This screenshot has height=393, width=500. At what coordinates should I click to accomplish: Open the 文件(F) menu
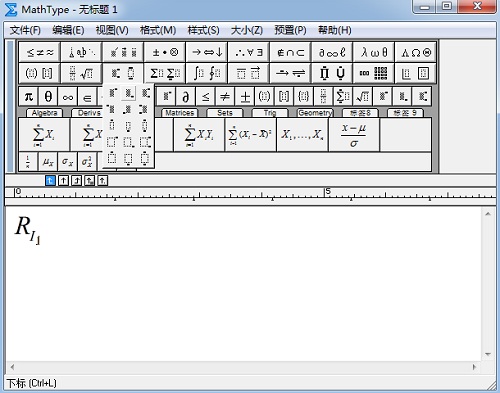25,30
